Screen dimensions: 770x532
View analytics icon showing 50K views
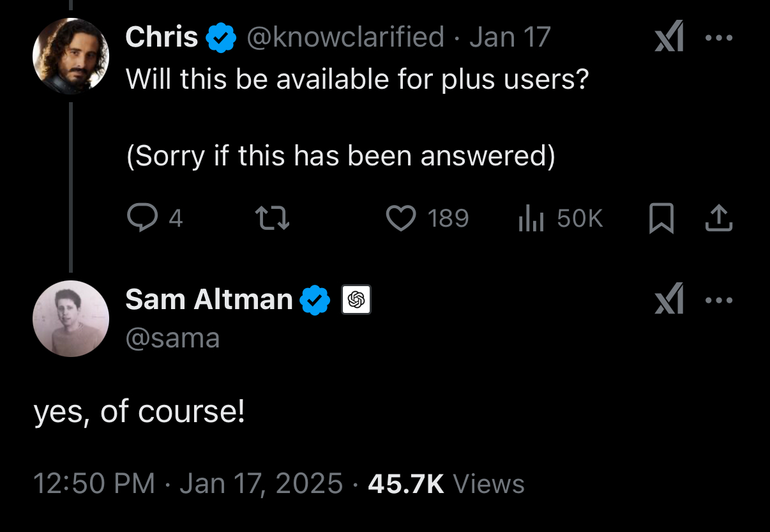coord(531,219)
